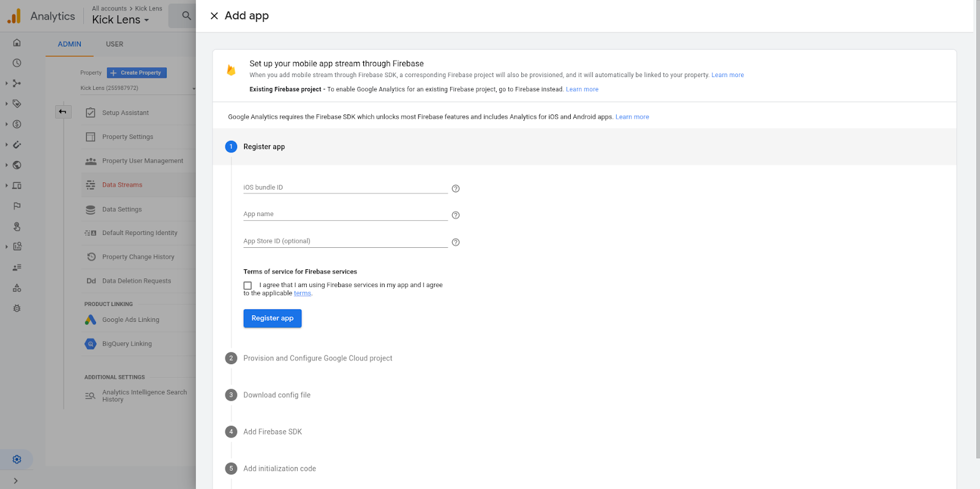Expand the Retention section arrow in sidebar
The height and width of the screenshot is (489, 980).
[7, 144]
